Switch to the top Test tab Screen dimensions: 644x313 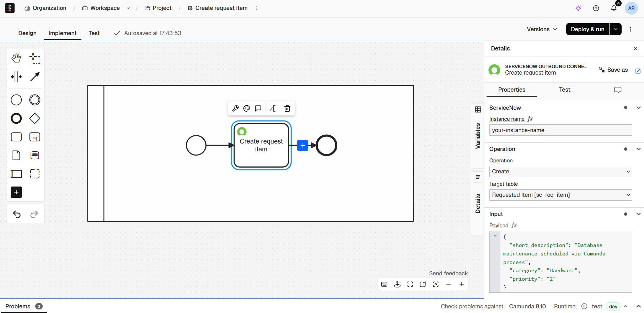point(94,33)
